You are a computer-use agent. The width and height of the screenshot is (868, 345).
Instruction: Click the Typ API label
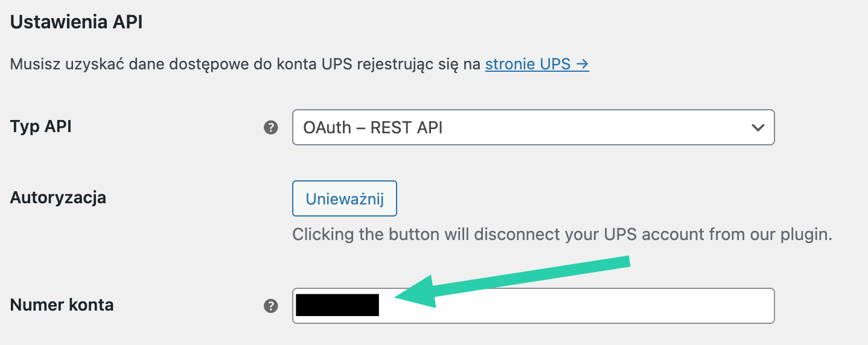(41, 127)
